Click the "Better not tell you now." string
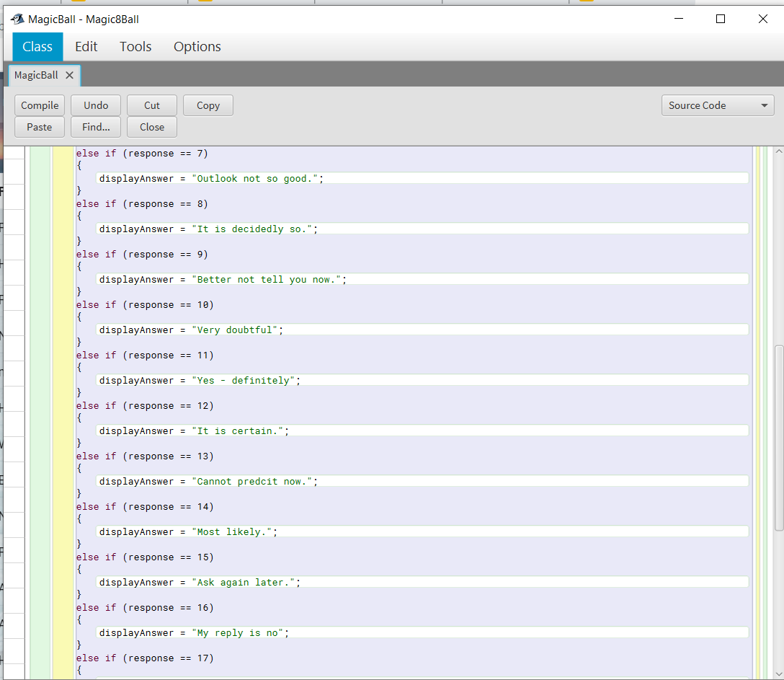Image resolution: width=784 pixels, height=680 pixels. coord(267,280)
